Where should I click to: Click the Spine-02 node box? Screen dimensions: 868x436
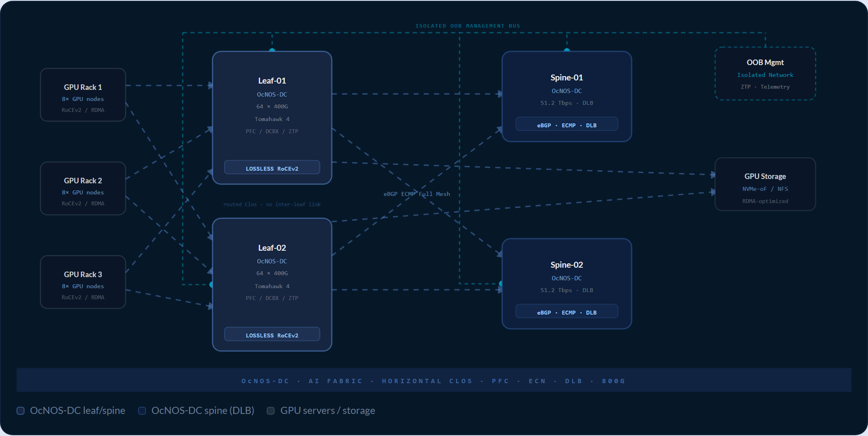click(567, 283)
